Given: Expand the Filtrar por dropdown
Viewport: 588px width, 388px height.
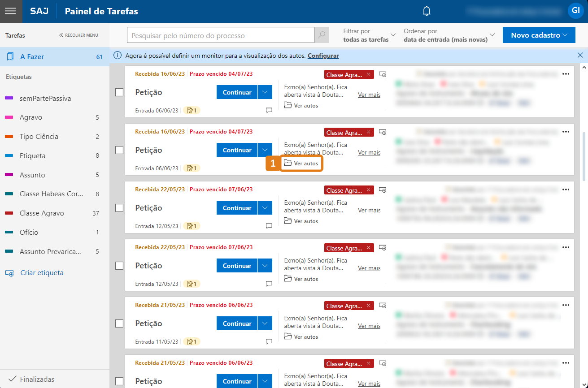Looking at the screenshot, I should tap(370, 35).
